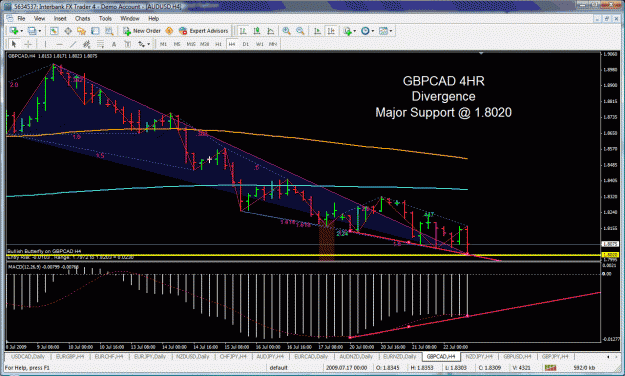
Task: Select the Horizontal Line drawing tool
Action: pyautogui.click(x=59, y=44)
